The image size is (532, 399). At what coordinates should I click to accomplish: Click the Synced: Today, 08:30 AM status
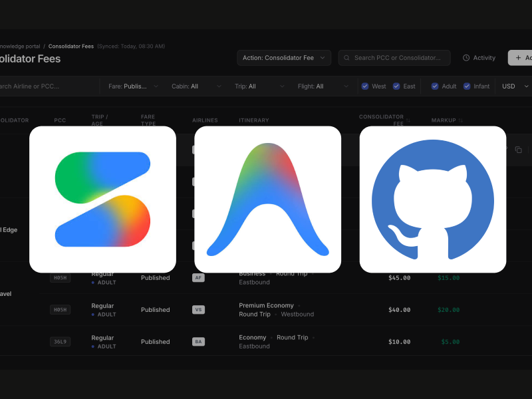(131, 46)
